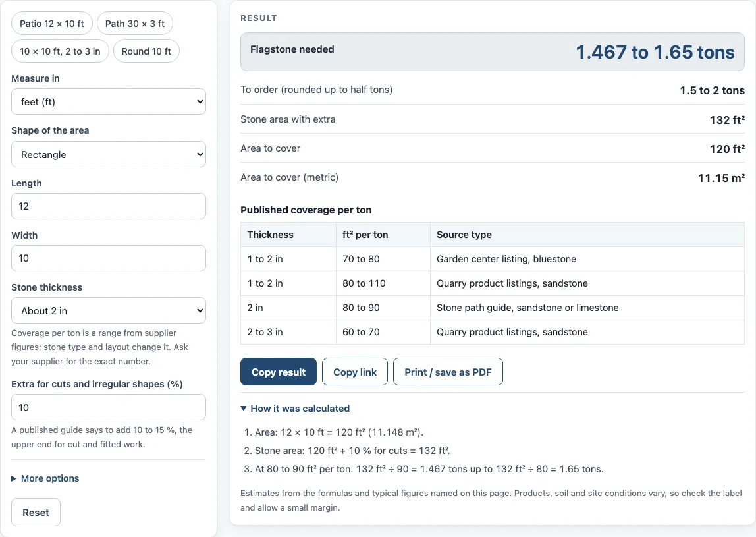Select the 1.467 to 1.65 tons result

(x=655, y=52)
